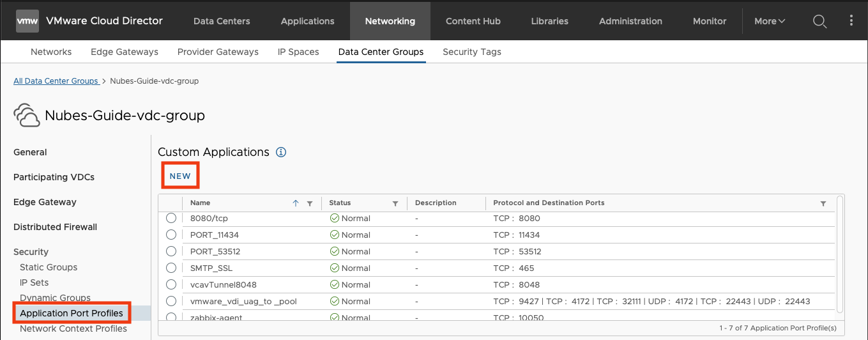This screenshot has height=340, width=868.
Task: Click the VMware vmw logo icon
Action: pyautogui.click(x=27, y=20)
